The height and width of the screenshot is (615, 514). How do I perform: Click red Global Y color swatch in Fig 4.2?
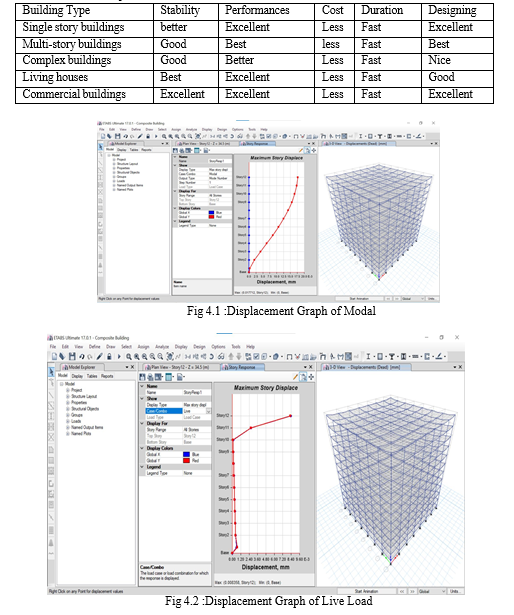pos(186,460)
